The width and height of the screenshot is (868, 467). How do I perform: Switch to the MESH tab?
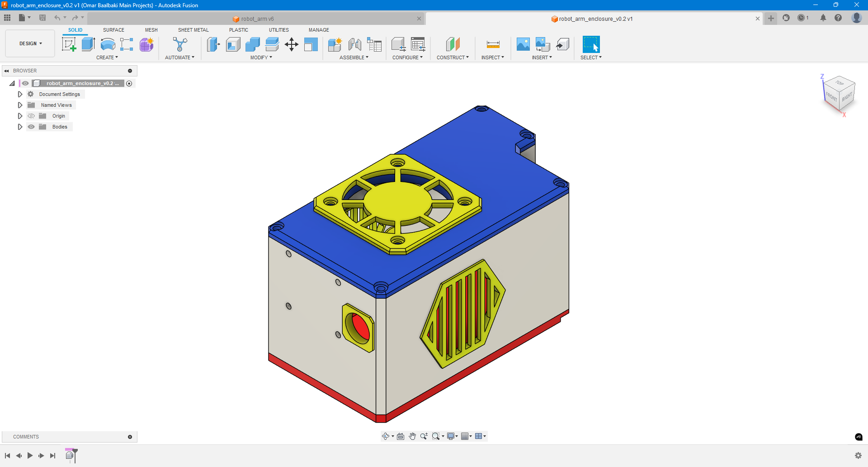[x=151, y=30]
